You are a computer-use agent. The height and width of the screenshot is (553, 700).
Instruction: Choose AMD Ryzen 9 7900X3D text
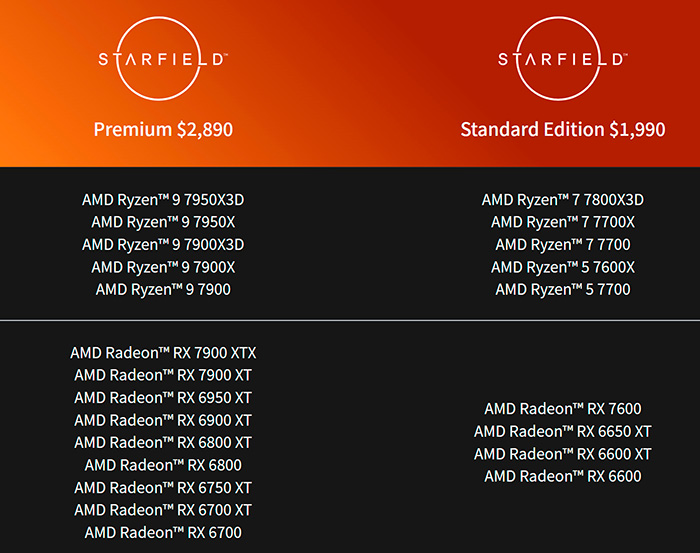pyautogui.click(x=163, y=245)
